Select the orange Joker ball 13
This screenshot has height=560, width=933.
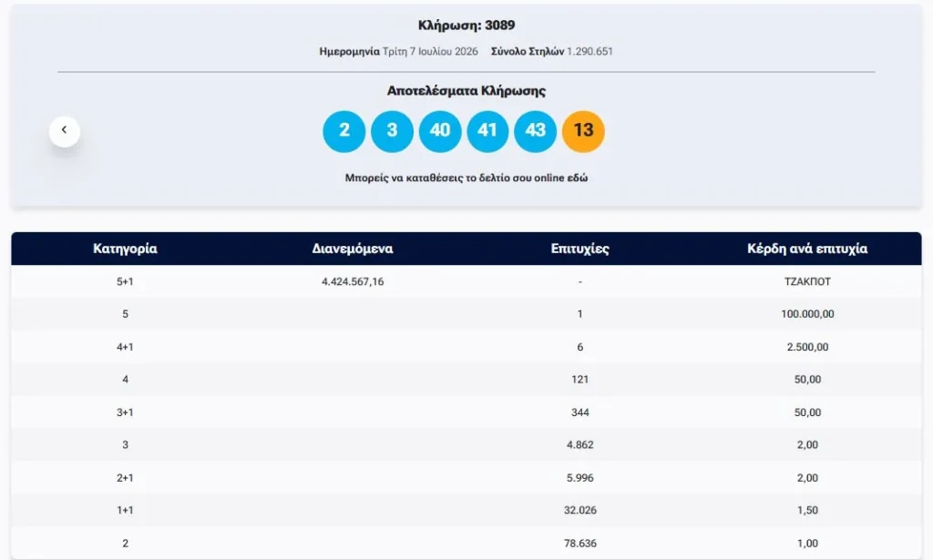[x=583, y=131]
